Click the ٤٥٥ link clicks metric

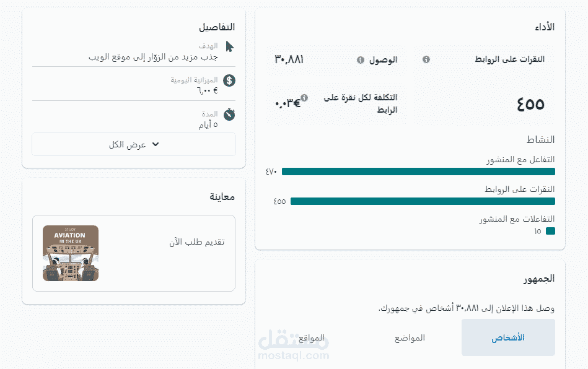pyautogui.click(x=530, y=104)
